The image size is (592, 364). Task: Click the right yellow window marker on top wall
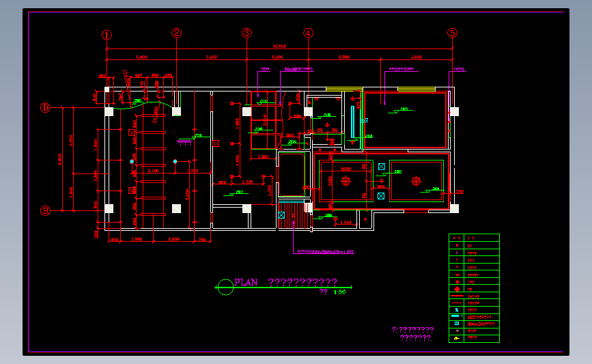[x=416, y=89]
